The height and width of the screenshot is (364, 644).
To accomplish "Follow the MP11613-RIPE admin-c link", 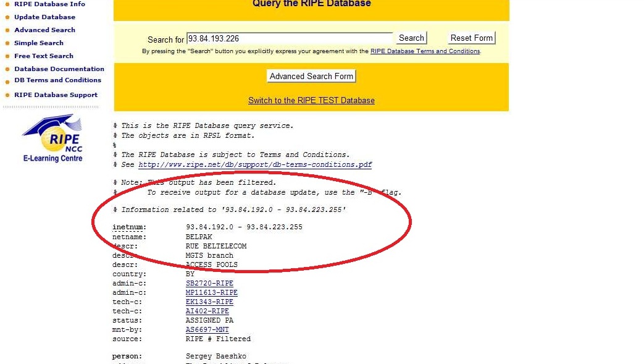I will point(211,293).
